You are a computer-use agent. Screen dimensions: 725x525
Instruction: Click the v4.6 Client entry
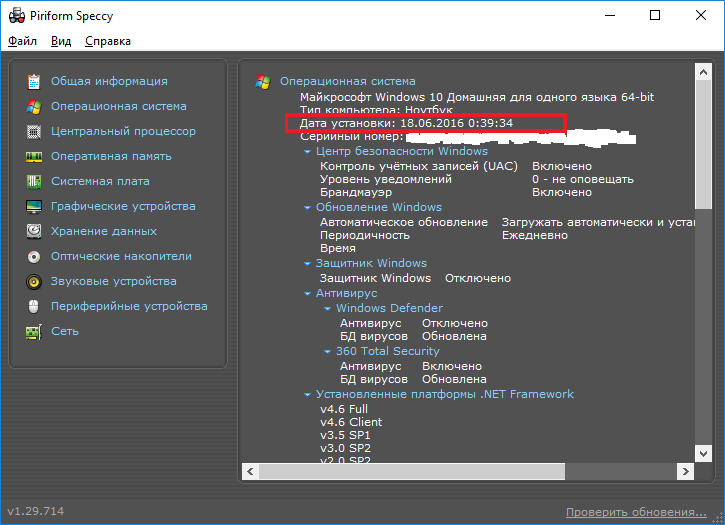[x=351, y=422]
